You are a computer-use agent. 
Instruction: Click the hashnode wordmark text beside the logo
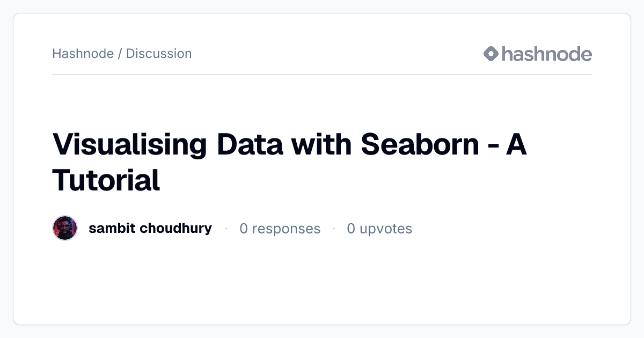547,54
